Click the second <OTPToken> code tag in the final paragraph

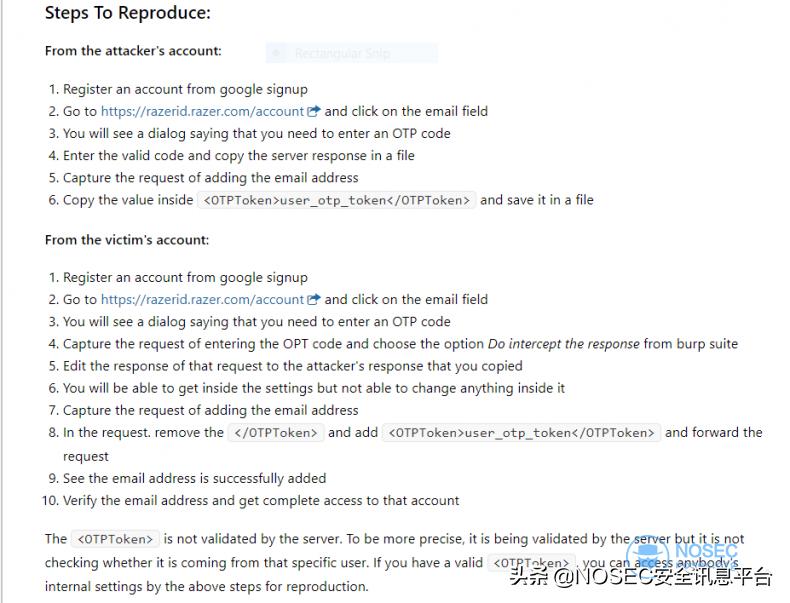532,563
